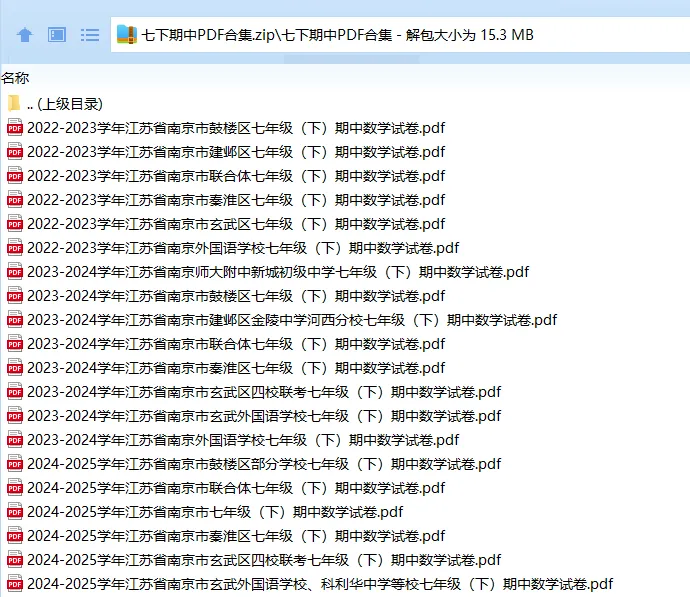Open the .. (上级目录) parent folder entry
This screenshot has height=597, width=690.
(x=65, y=104)
